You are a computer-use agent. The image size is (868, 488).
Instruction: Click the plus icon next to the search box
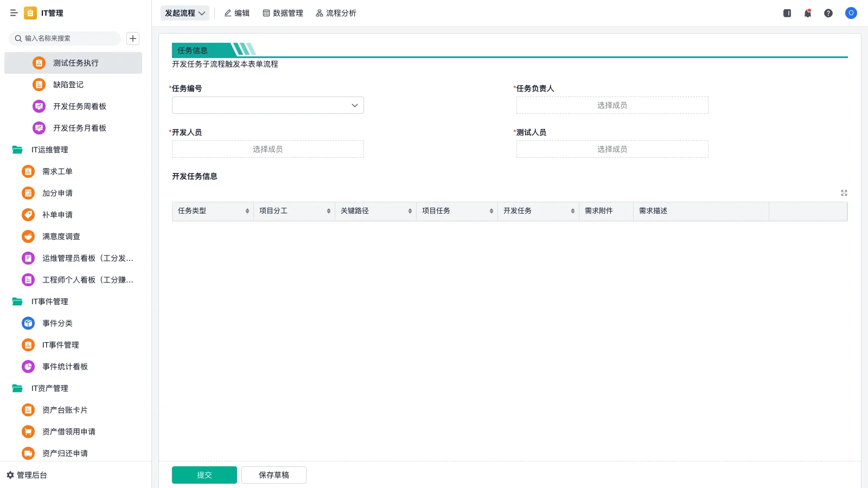[133, 38]
